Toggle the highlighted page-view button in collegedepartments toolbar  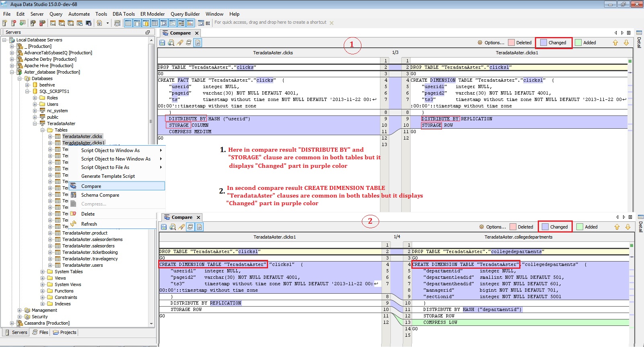click(199, 227)
